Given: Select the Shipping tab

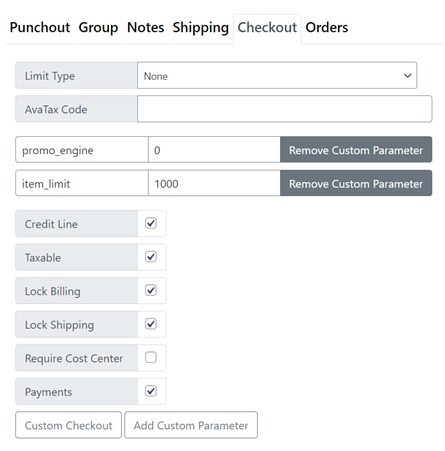Looking at the screenshot, I should coord(201,28).
